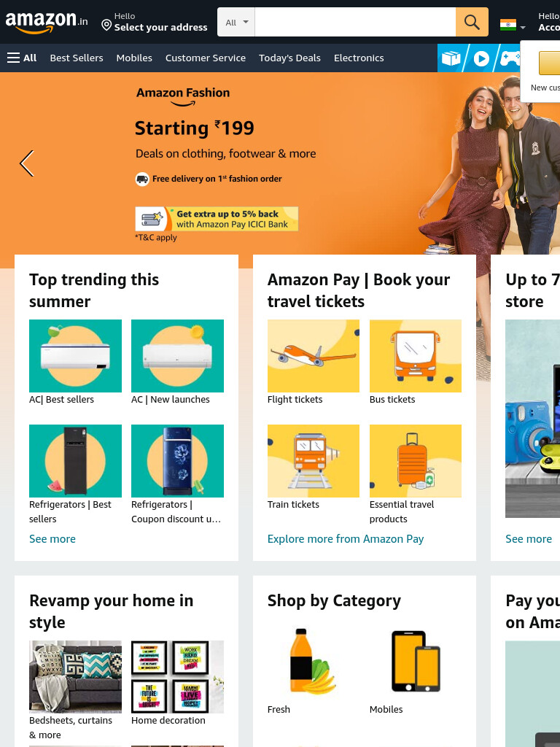The width and height of the screenshot is (560, 747).
Task: Go to previous banner with left arrow
Action: (27, 163)
